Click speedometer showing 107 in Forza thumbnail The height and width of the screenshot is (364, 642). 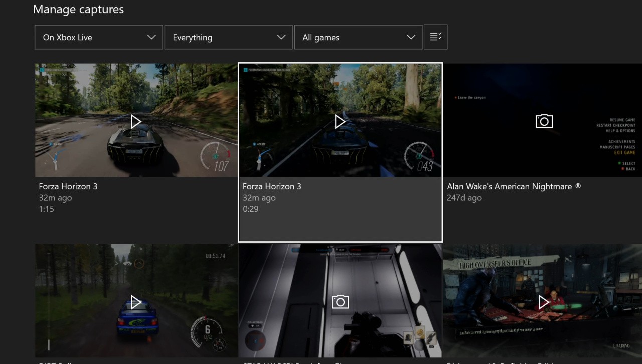pos(216,157)
